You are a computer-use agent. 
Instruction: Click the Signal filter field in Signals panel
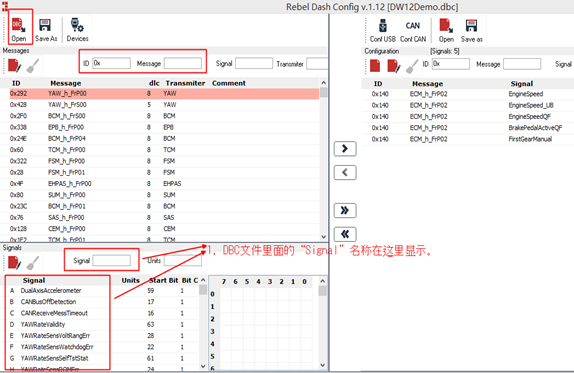coord(112,260)
